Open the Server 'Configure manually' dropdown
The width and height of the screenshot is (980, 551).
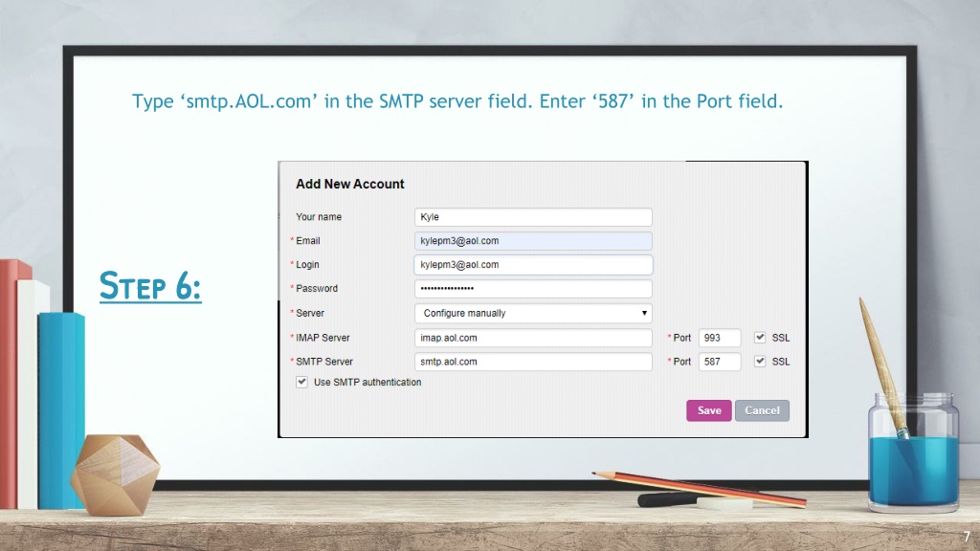pos(533,313)
